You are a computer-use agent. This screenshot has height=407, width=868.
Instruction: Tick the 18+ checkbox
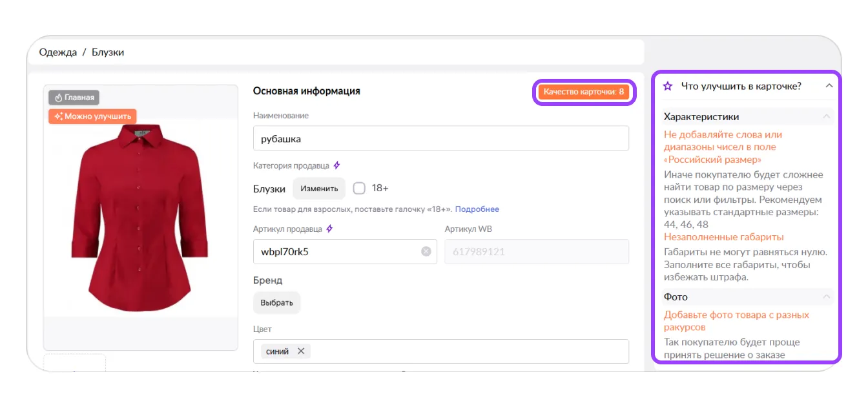click(359, 188)
